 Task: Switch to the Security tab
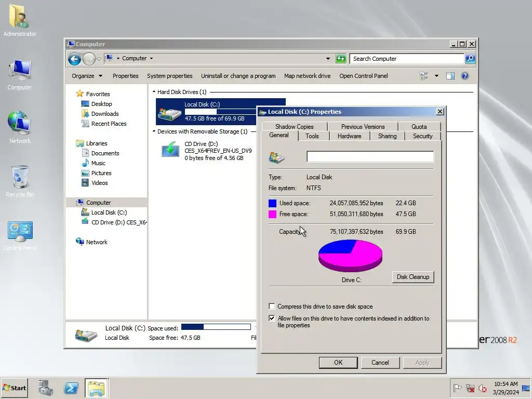point(422,136)
